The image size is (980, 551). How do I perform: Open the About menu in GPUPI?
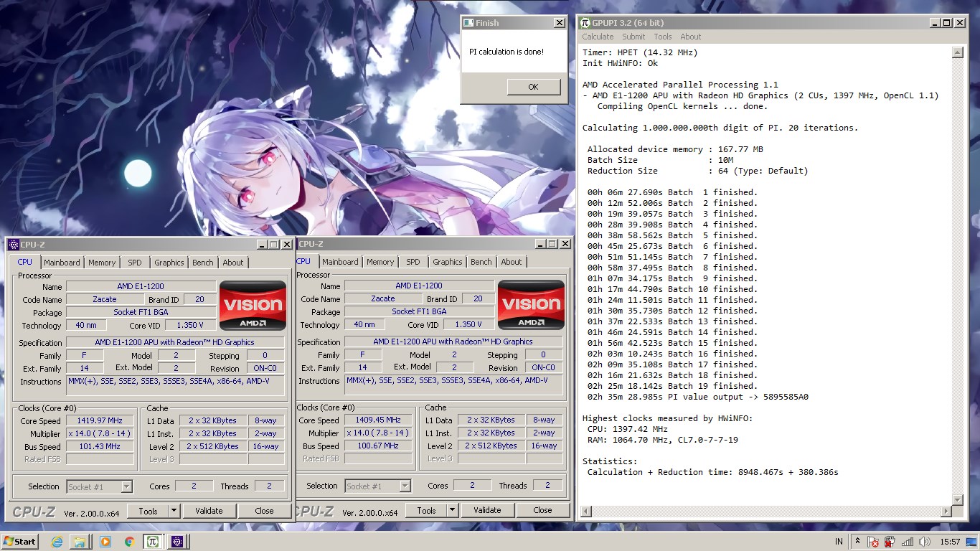click(691, 37)
